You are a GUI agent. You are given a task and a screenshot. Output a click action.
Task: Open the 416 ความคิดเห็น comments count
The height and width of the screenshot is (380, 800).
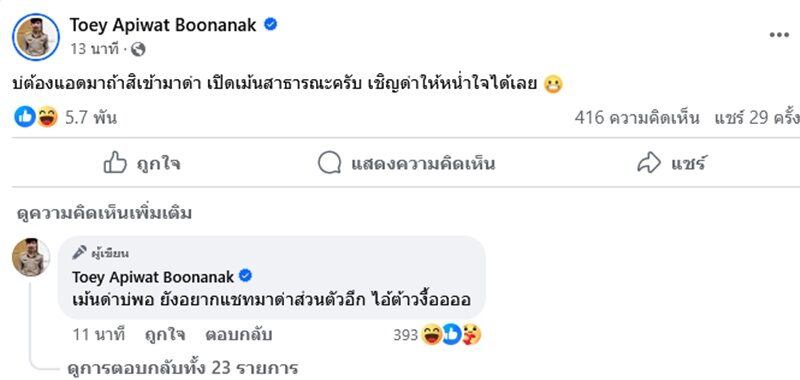click(637, 118)
